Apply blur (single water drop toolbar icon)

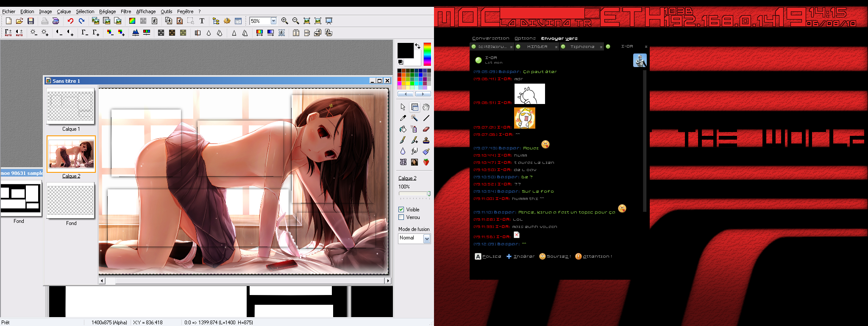point(209,33)
